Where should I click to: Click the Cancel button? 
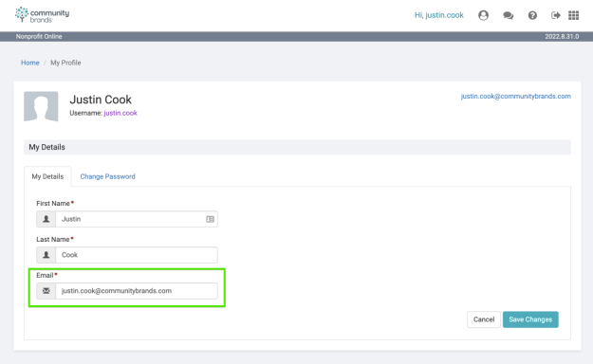[x=484, y=319]
